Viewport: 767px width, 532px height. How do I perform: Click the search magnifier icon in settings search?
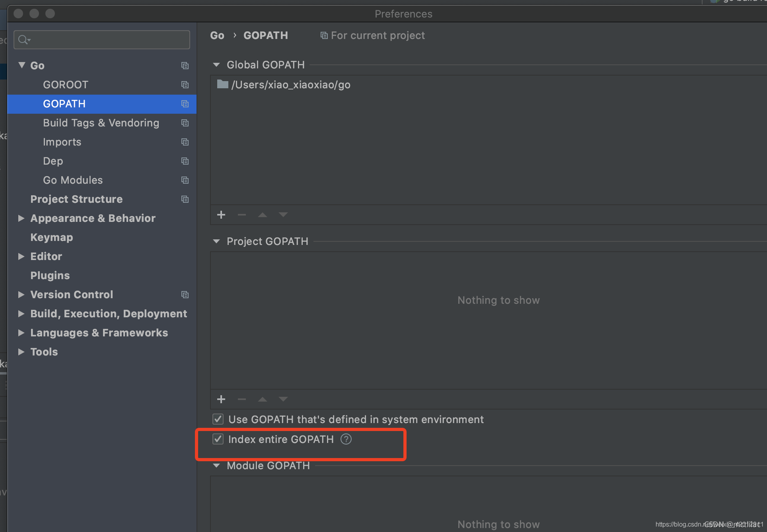click(x=23, y=40)
